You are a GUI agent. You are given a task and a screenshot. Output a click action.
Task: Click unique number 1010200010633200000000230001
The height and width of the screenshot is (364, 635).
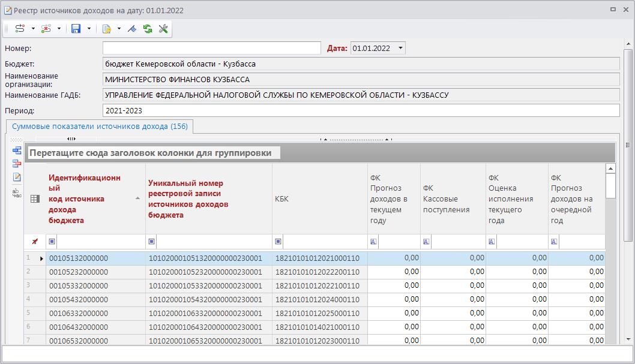pyautogui.click(x=205, y=313)
